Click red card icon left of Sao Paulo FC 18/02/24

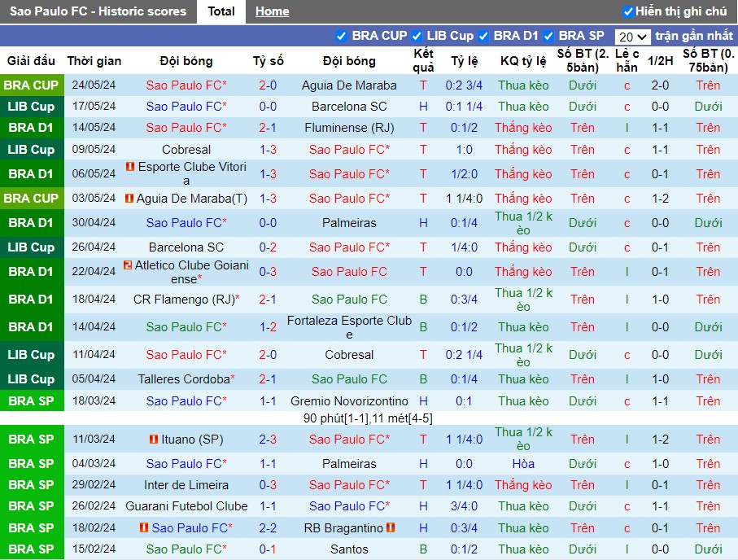pos(144,527)
